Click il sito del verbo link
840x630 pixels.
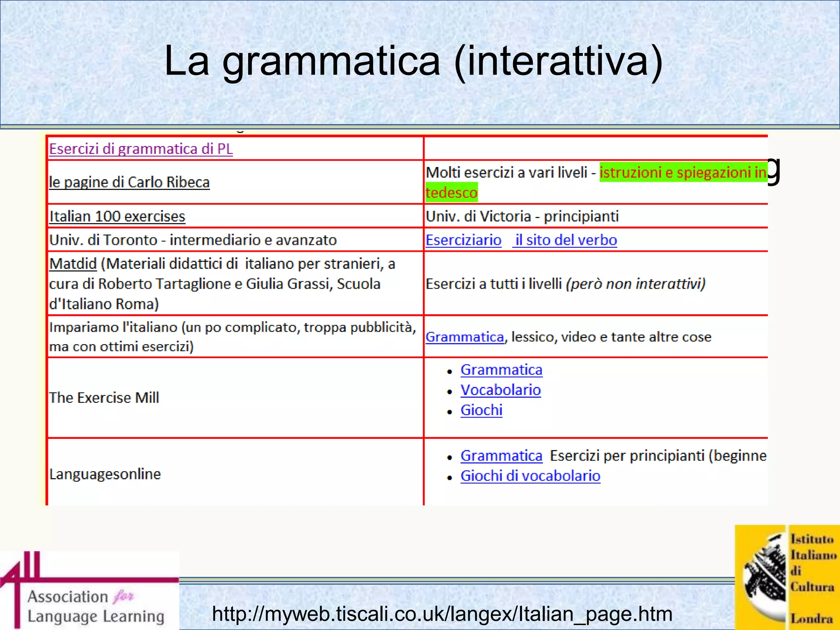click(x=565, y=240)
